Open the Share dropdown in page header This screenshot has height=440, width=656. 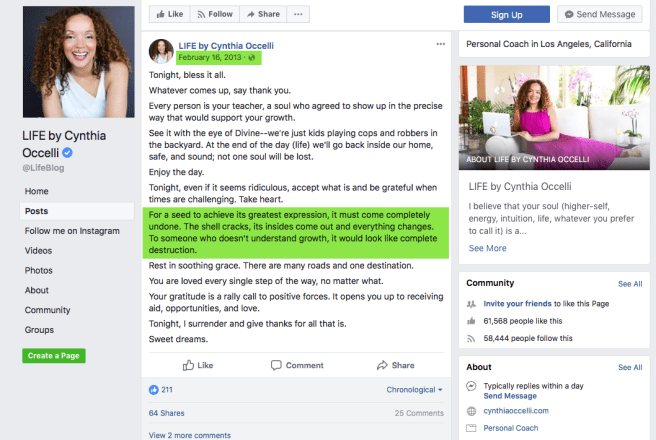263,15
